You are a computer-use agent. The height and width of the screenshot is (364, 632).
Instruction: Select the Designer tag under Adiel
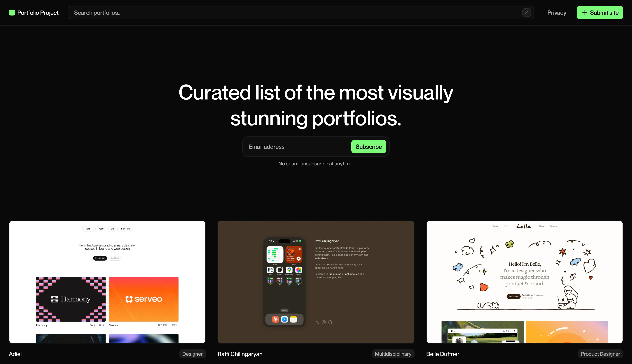(x=192, y=354)
